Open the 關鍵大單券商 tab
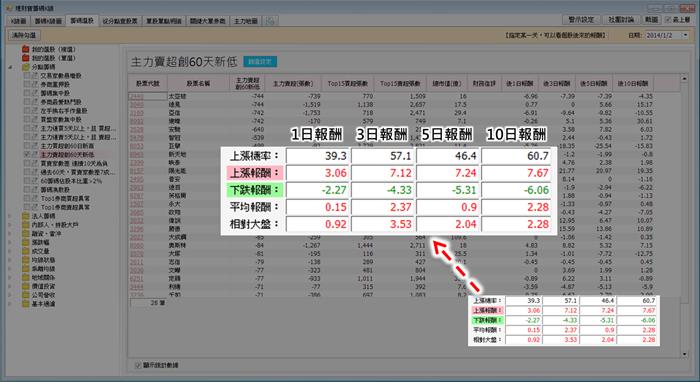 [208, 21]
